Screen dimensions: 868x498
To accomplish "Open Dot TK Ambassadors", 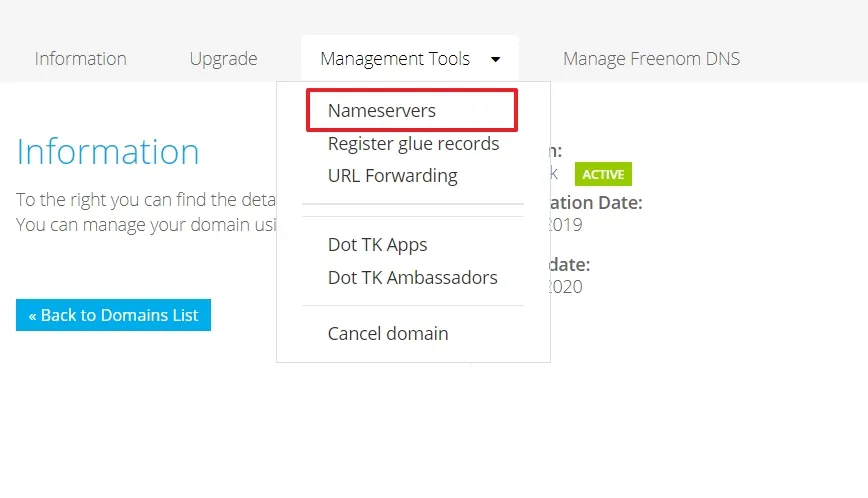I will 412,277.
